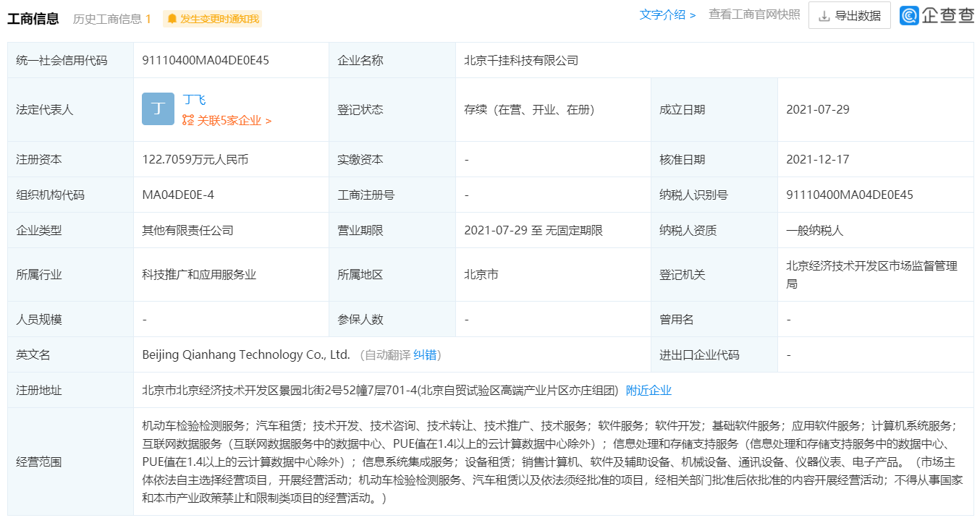Click 注册地址 label cell

[70, 391]
